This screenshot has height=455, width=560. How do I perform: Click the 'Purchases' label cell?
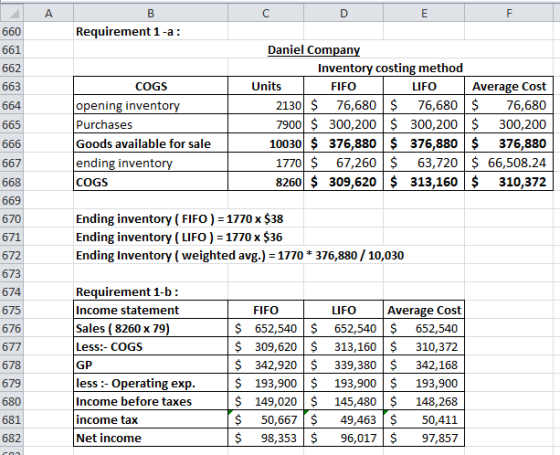coord(151,124)
